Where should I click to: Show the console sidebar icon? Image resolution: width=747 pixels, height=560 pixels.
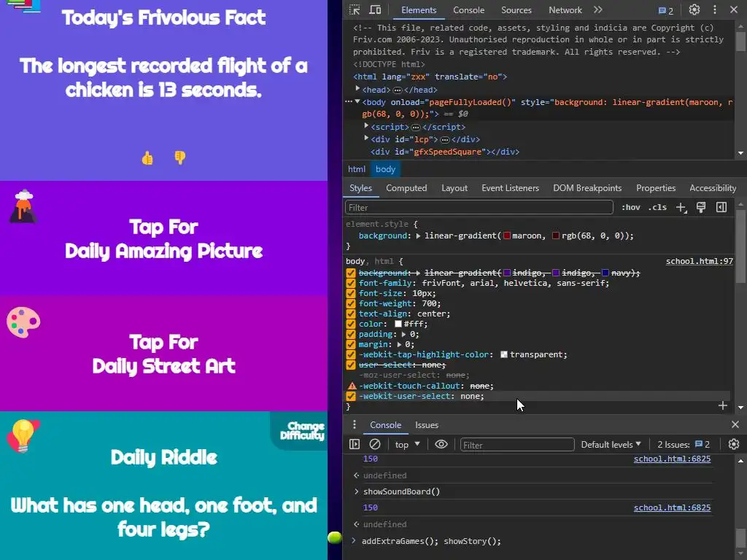355,444
